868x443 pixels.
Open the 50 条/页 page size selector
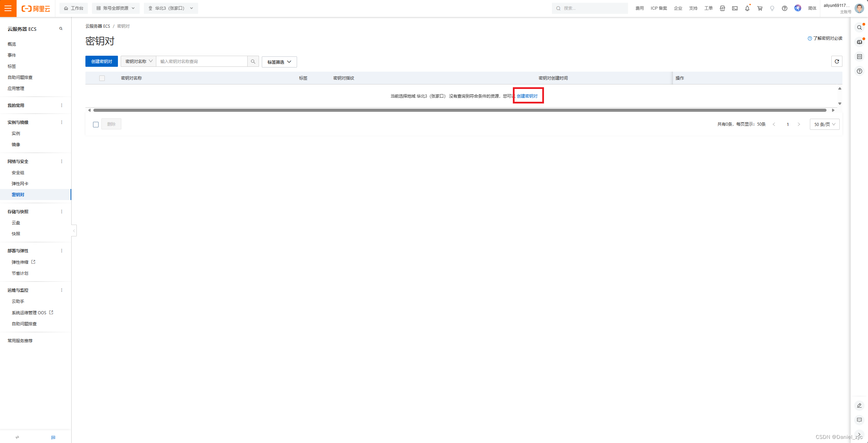click(x=824, y=125)
